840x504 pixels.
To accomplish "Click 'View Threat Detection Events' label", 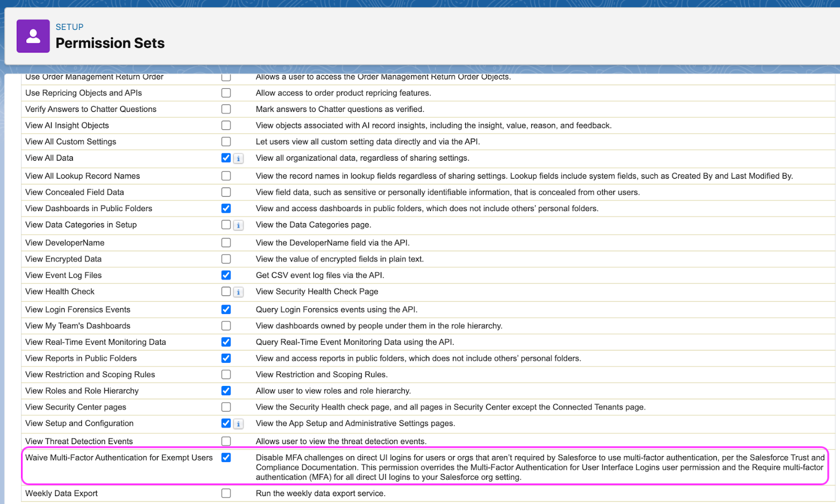I will click(79, 442).
